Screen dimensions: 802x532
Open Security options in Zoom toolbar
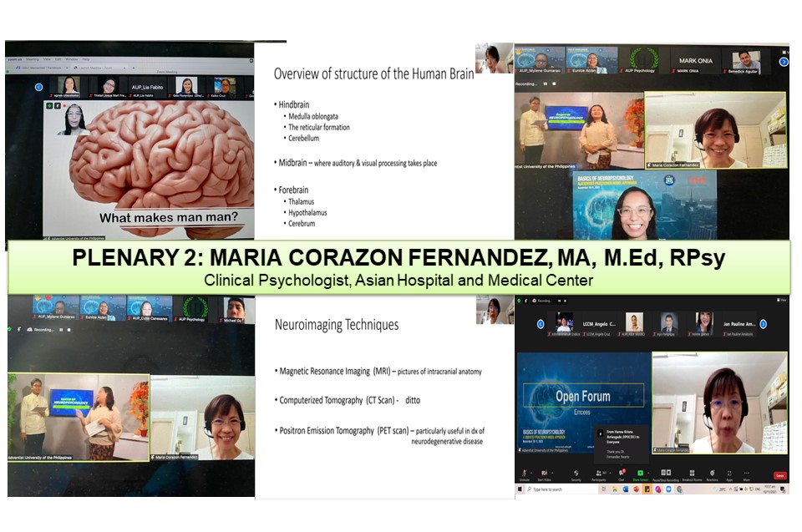[x=576, y=474]
